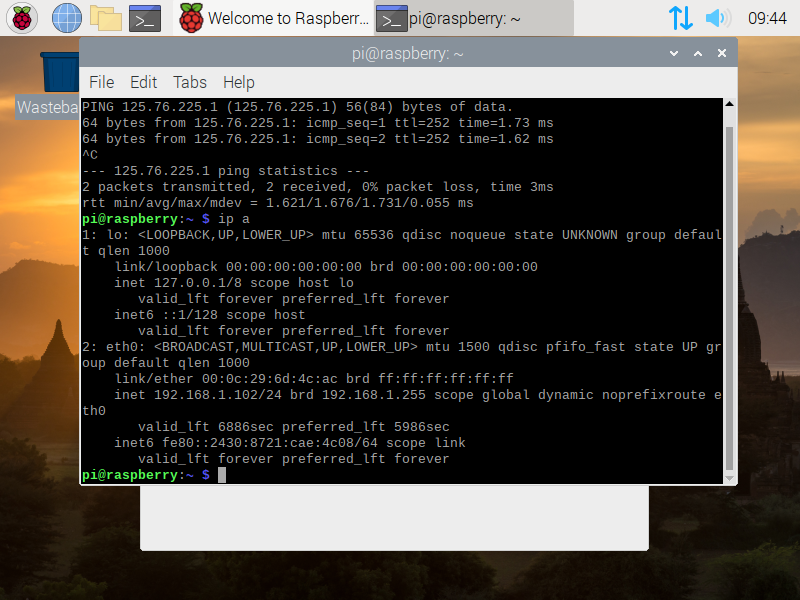Open the Edit menu in terminal

[143, 82]
